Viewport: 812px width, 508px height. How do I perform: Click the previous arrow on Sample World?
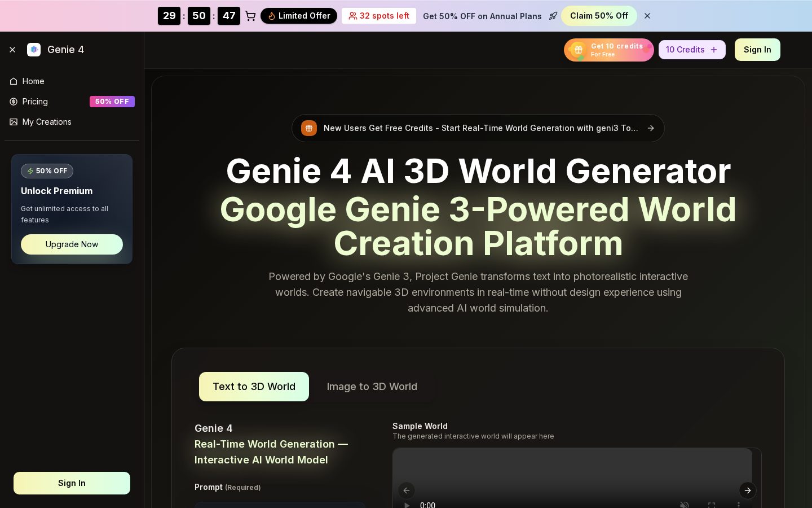(407, 491)
